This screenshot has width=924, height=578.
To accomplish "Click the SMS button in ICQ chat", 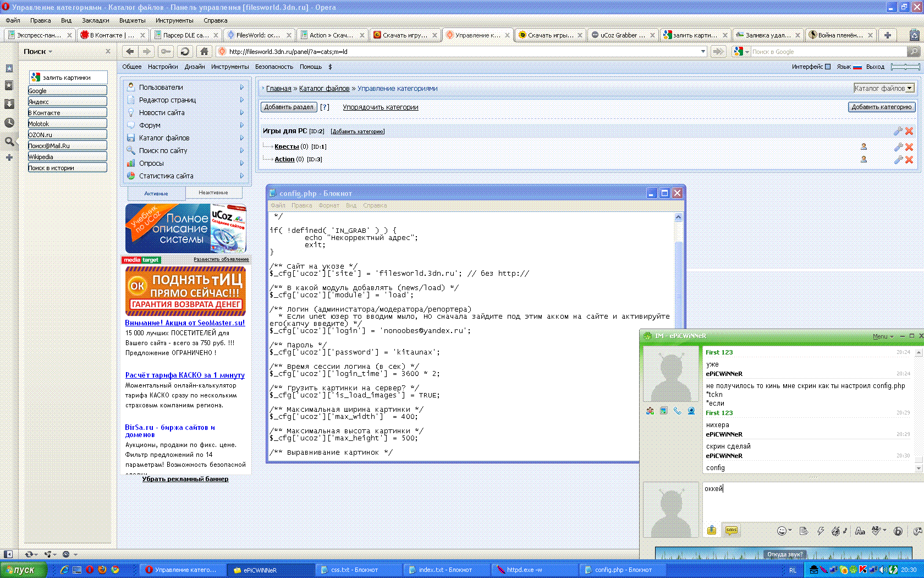I will (732, 530).
